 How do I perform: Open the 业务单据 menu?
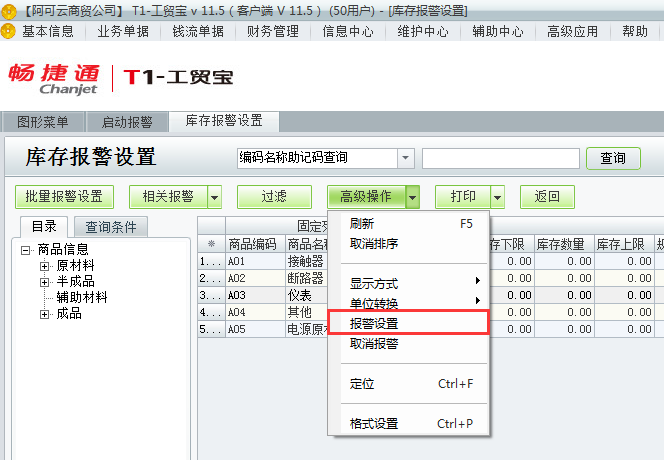pos(123,31)
